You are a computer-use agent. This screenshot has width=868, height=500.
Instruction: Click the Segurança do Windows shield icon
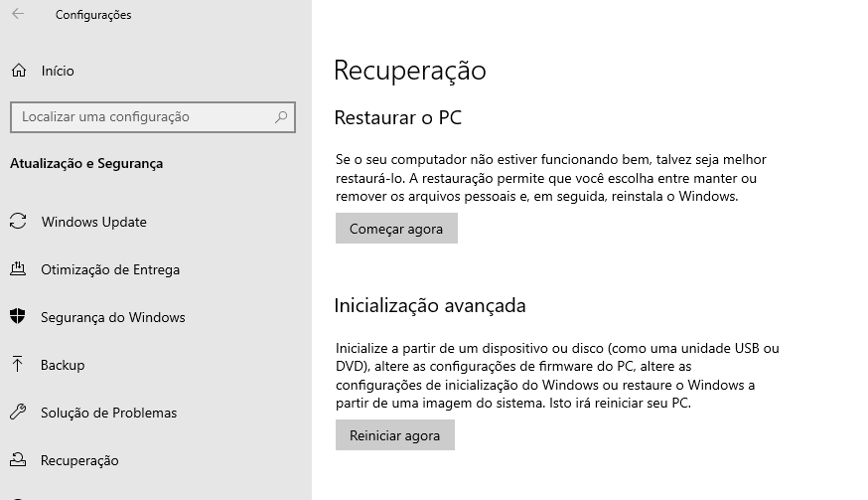(18, 316)
